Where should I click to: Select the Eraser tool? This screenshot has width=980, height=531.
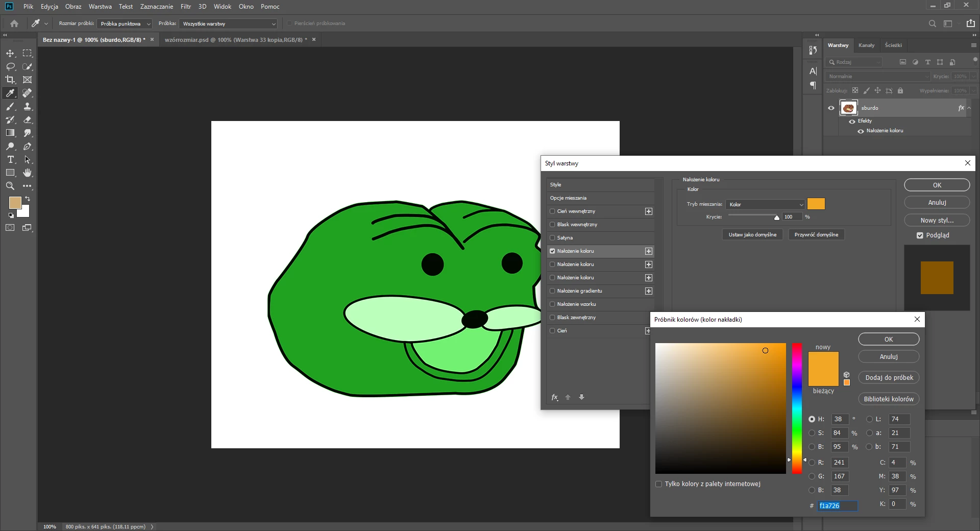click(28, 119)
